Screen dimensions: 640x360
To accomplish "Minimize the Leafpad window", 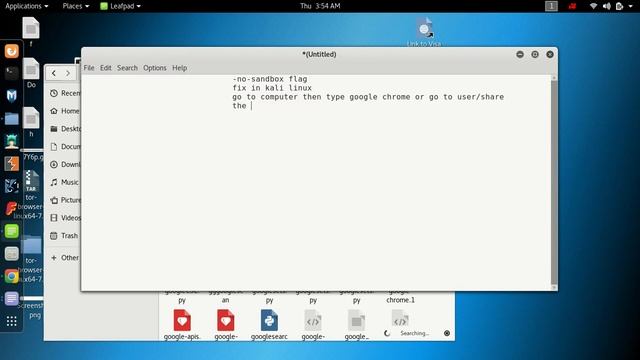I will point(520,54).
